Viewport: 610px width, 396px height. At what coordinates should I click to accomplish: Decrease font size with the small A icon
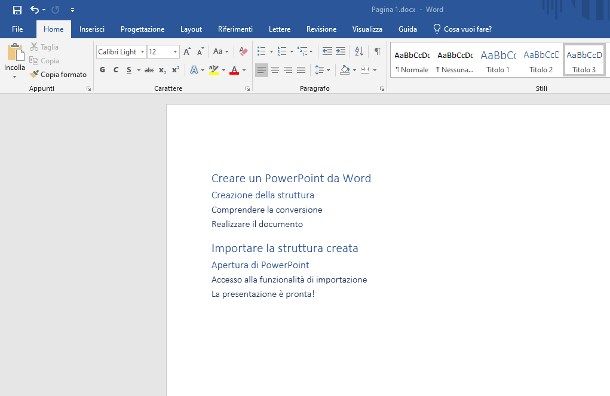pos(200,52)
